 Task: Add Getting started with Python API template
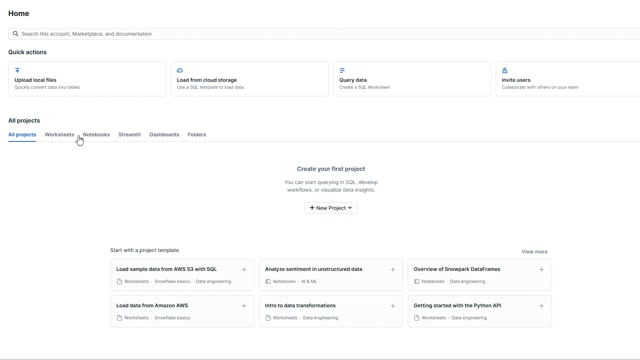pyautogui.click(x=541, y=306)
